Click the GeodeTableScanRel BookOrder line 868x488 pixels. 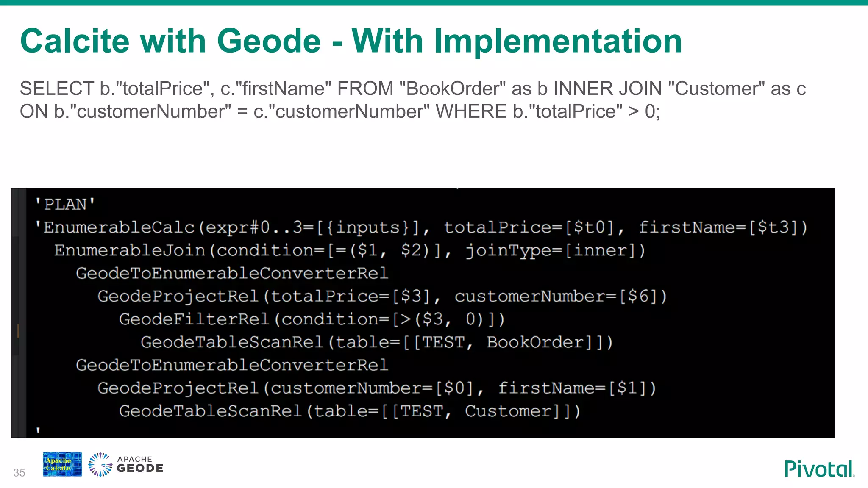[x=376, y=342]
